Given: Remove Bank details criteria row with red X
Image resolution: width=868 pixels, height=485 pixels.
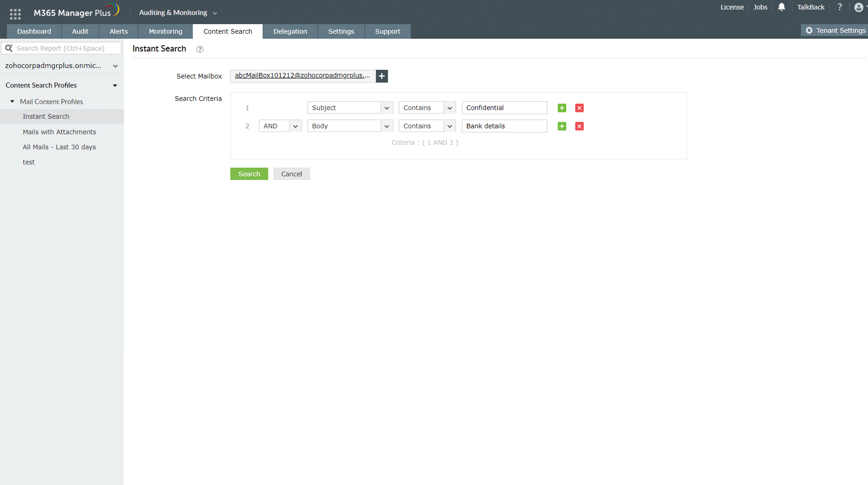Looking at the screenshot, I should [579, 126].
